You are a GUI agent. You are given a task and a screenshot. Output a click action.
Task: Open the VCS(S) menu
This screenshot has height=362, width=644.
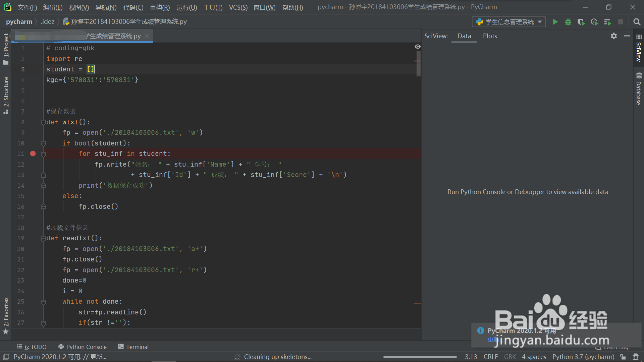click(x=238, y=7)
